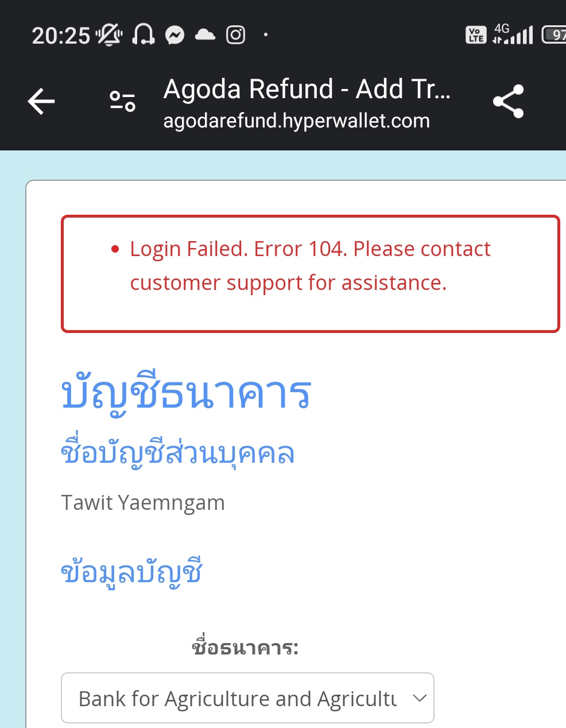Screen dimensions: 566x728
Task: Tap the headphones status icon
Action: point(144,35)
